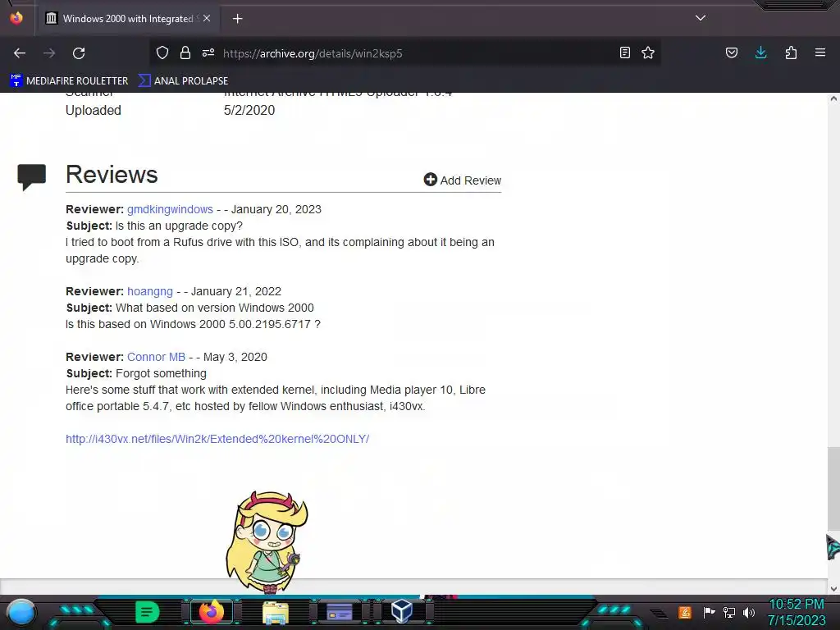Follow the i430vx.net Extended kernel link
Screen dimensions: 840x630
coord(217,439)
